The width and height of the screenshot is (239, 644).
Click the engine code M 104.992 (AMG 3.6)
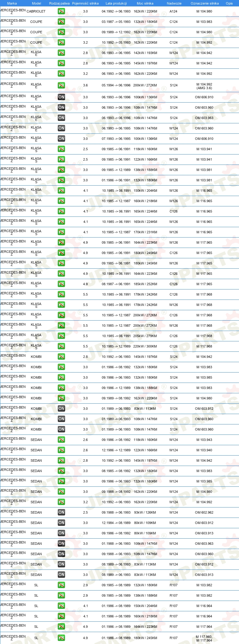coord(204,86)
